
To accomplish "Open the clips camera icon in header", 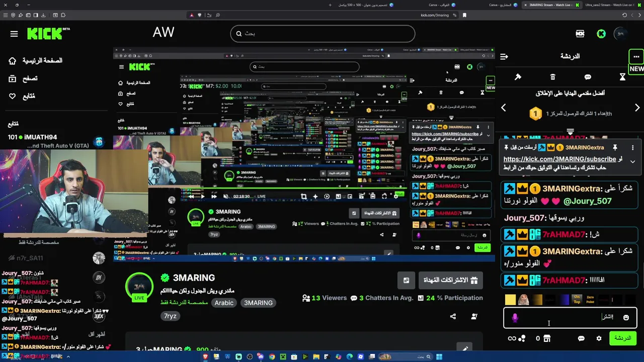I will [x=580, y=34].
